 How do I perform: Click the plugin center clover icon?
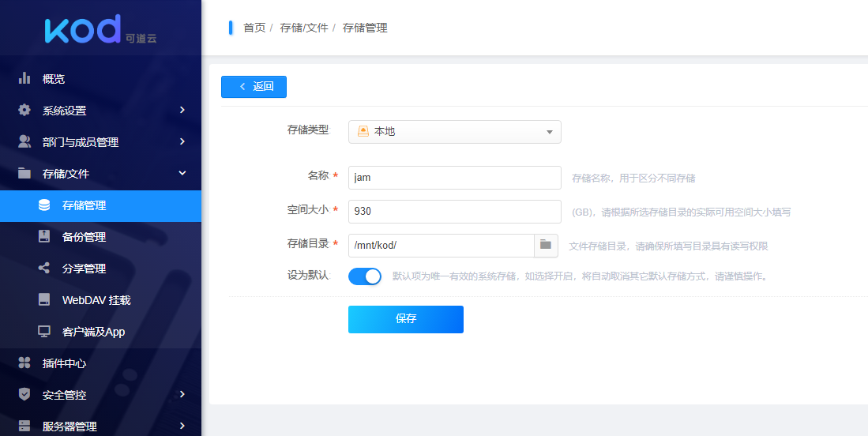[x=24, y=363]
